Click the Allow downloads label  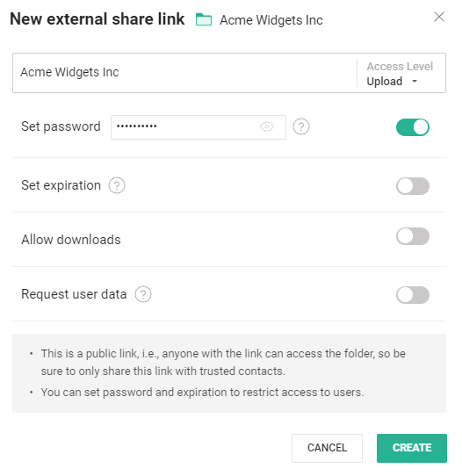coord(71,240)
